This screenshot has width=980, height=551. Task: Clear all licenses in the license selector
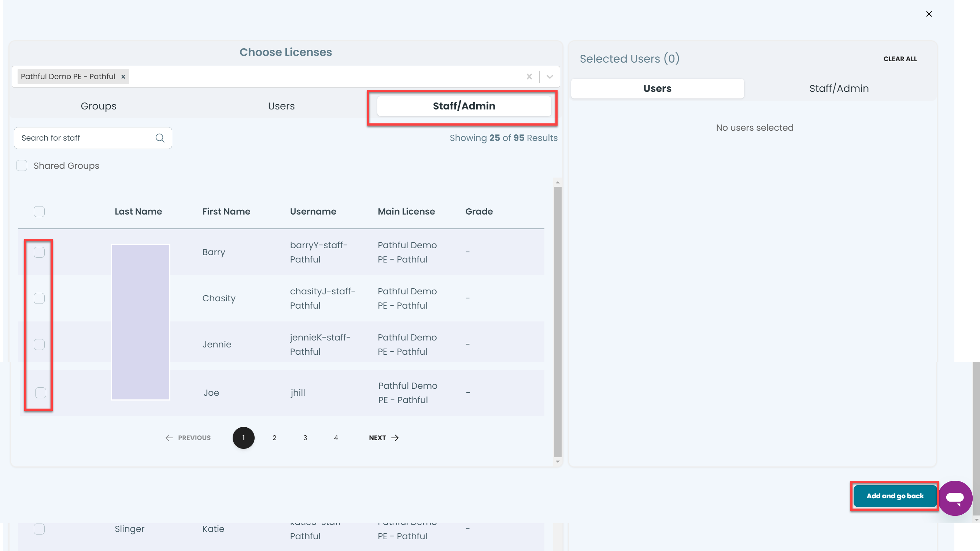tap(529, 77)
